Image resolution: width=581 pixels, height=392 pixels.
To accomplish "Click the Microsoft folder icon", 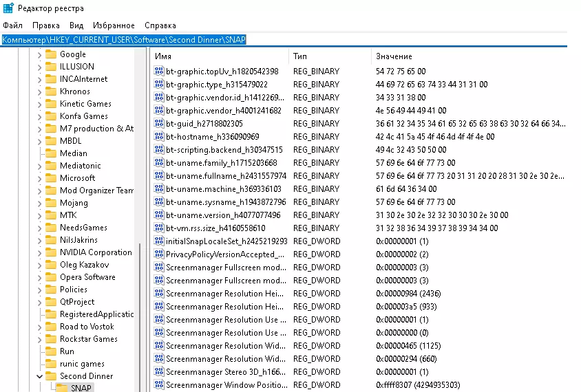I will [x=51, y=178].
